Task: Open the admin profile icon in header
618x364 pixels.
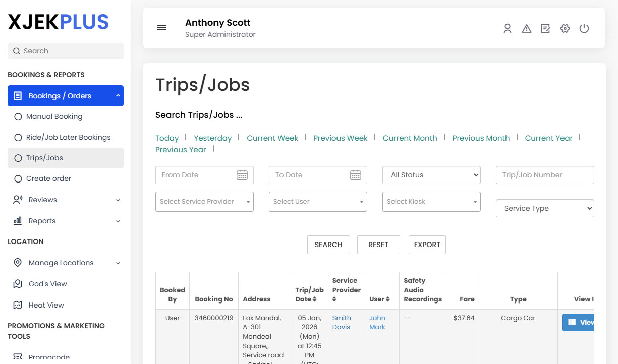Action: coord(507,29)
